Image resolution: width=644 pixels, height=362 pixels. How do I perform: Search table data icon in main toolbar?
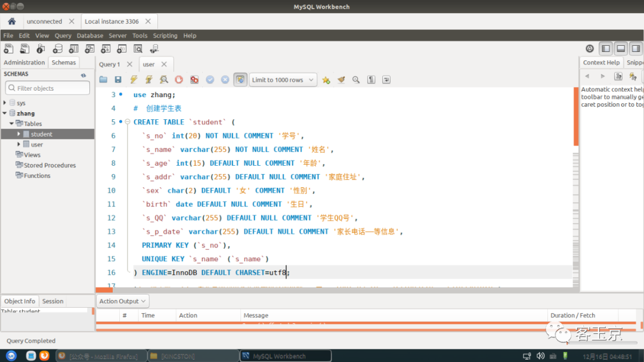[138, 49]
